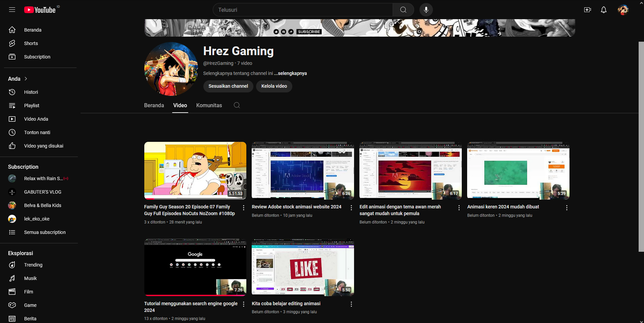644x323 pixels.
Task: Open GABUTER'S VLOG channel
Action: tap(40, 192)
